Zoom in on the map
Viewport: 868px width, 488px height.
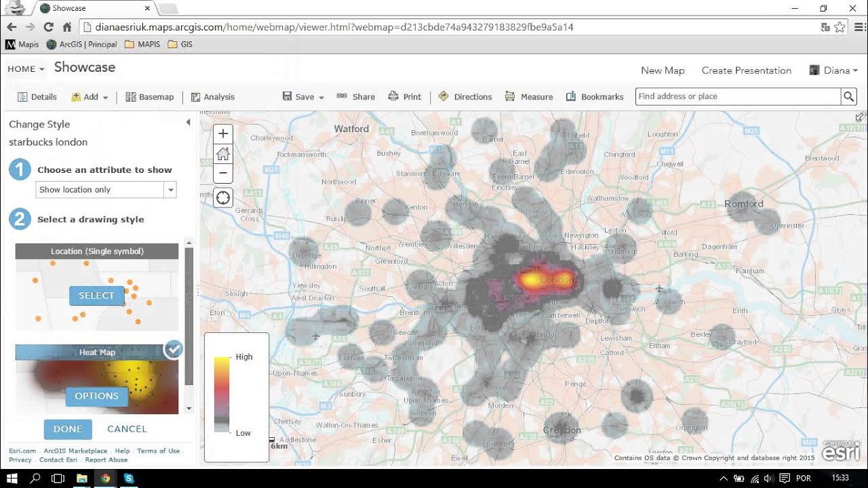click(x=222, y=134)
